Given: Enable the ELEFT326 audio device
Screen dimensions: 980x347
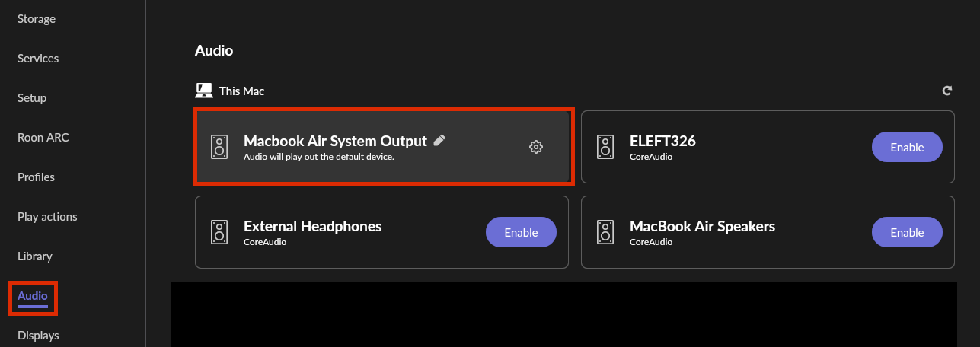Looking at the screenshot, I should [907, 147].
